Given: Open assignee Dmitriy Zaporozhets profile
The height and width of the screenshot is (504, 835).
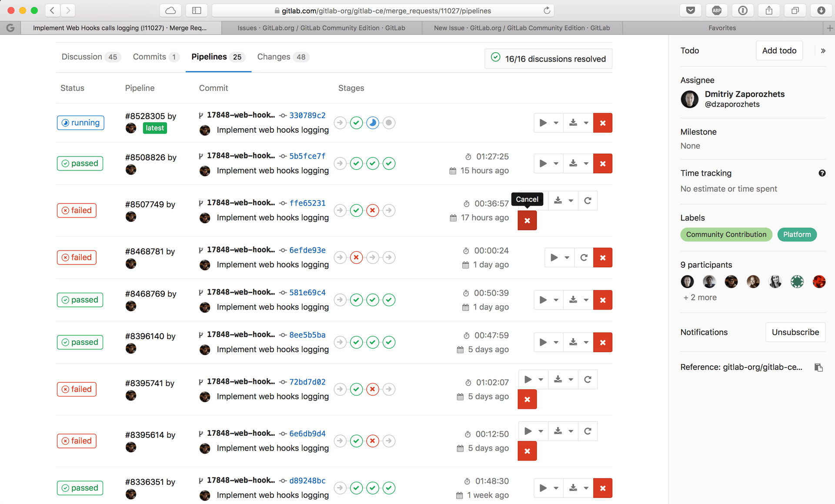Looking at the screenshot, I should pos(745,94).
